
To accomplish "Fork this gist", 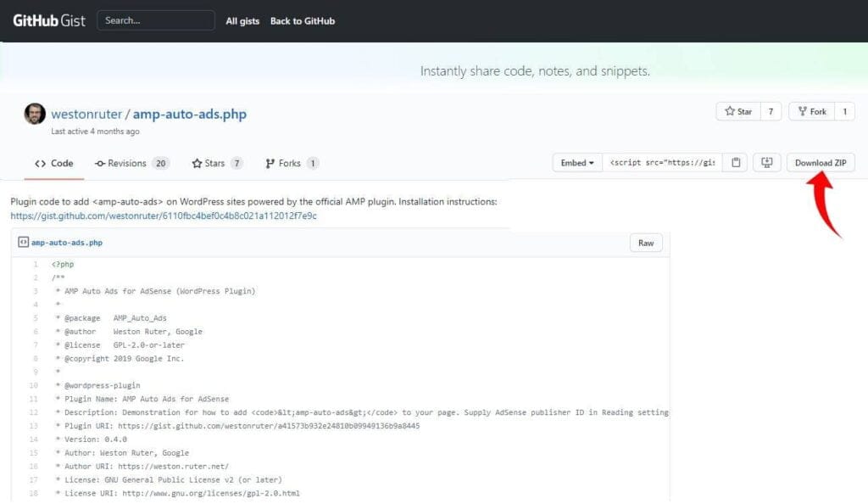I will point(811,111).
